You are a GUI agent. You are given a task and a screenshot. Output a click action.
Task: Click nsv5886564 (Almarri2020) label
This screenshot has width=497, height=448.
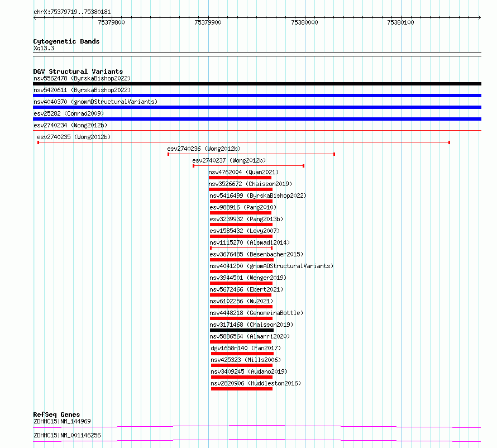(x=250, y=336)
